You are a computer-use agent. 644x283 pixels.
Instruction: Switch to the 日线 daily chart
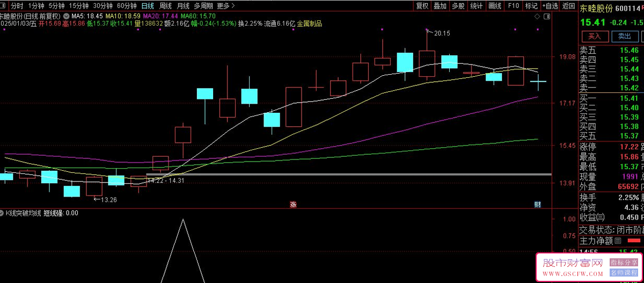pos(147,6)
